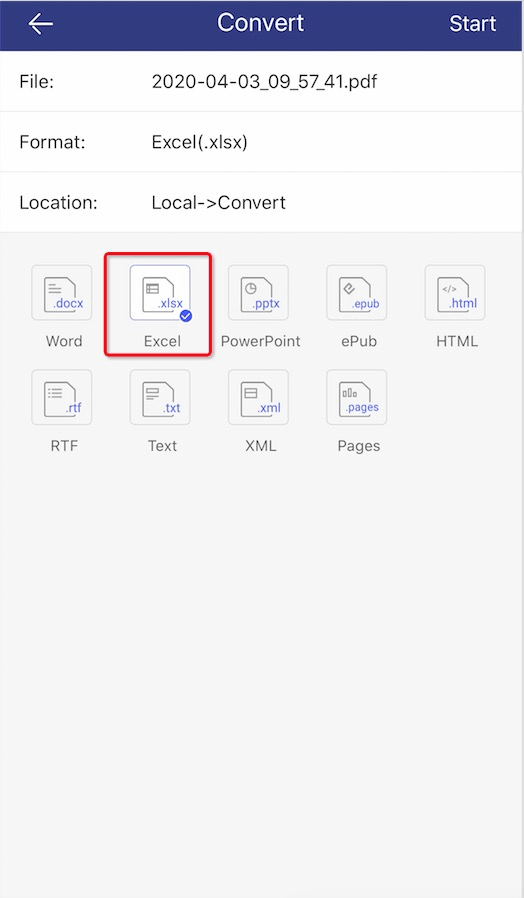Tap the Pages label text
Screen dimensions: 524x898
coord(359,446)
